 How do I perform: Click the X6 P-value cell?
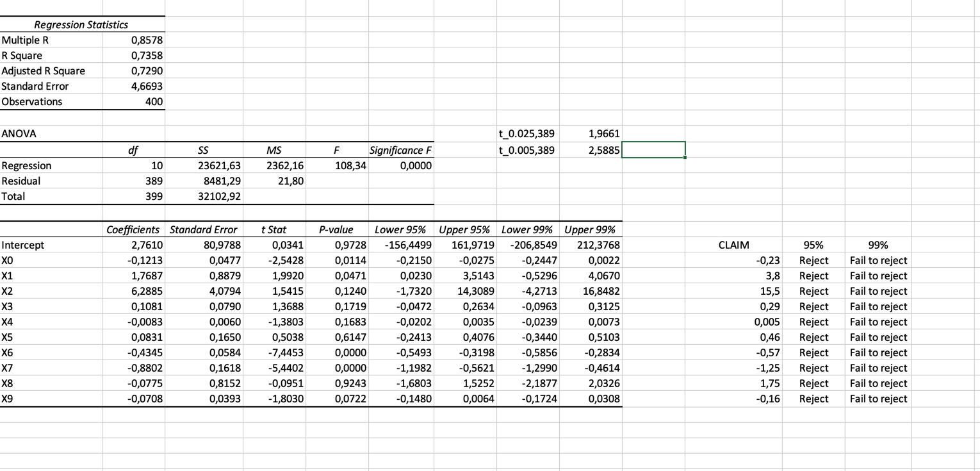352,352
